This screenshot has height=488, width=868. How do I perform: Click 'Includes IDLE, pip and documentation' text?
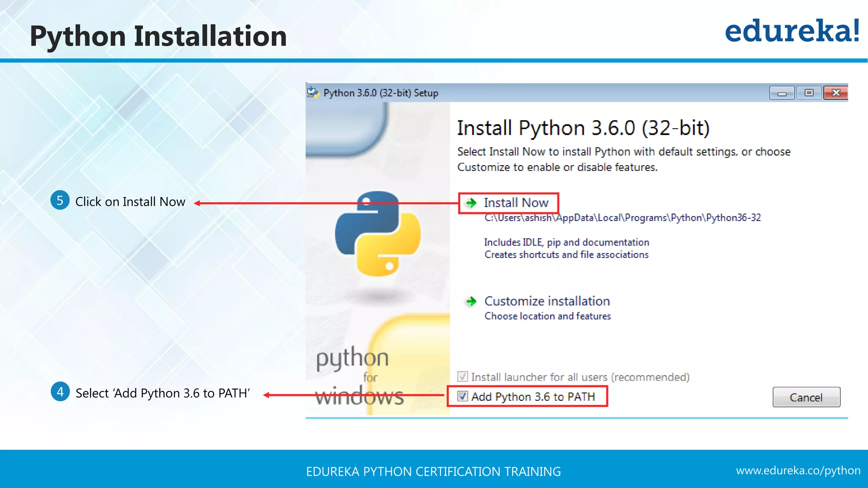(567, 242)
